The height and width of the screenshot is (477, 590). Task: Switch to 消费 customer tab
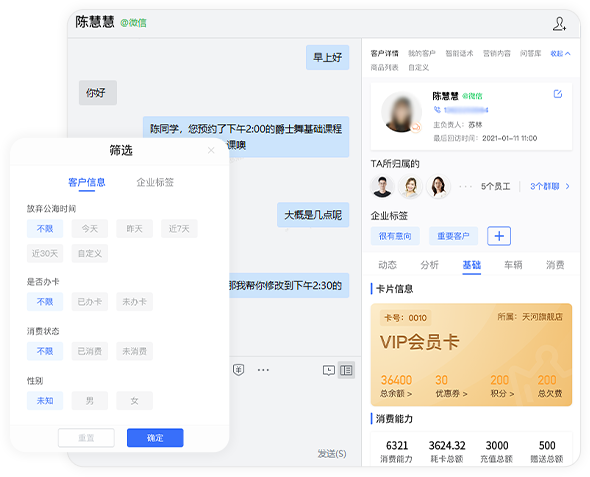[555, 265]
